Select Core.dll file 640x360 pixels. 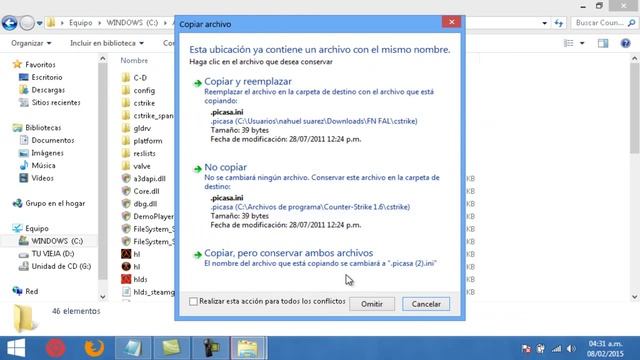(x=146, y=191)
